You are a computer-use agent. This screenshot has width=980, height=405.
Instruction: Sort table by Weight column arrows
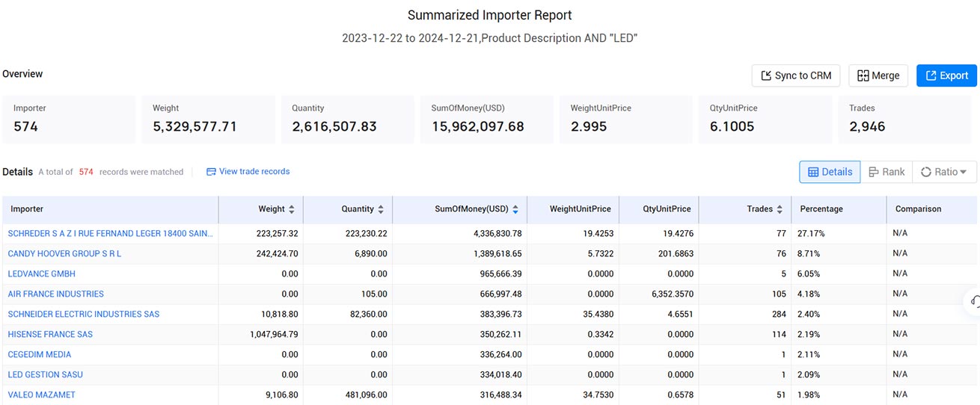click(291, 209)
